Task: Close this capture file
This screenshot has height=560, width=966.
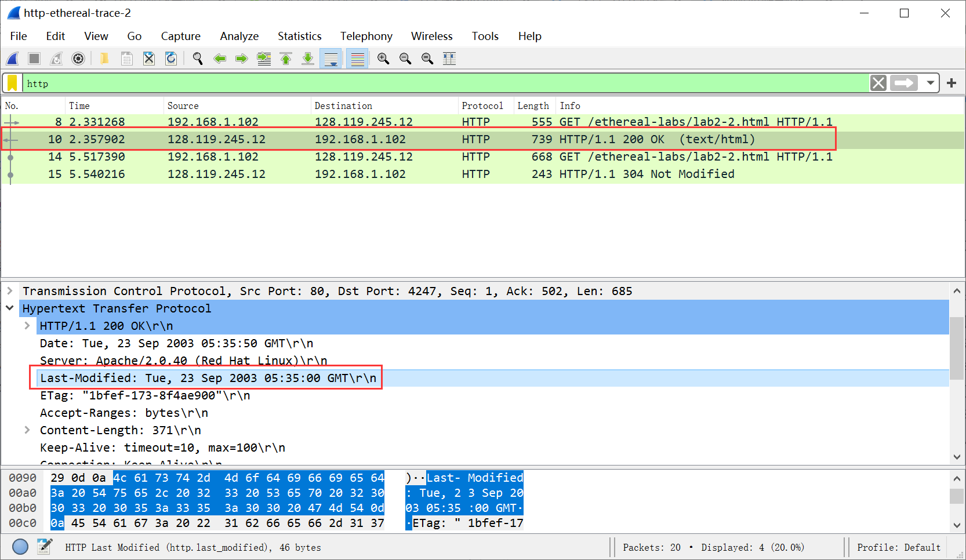Action: (149, 59)
